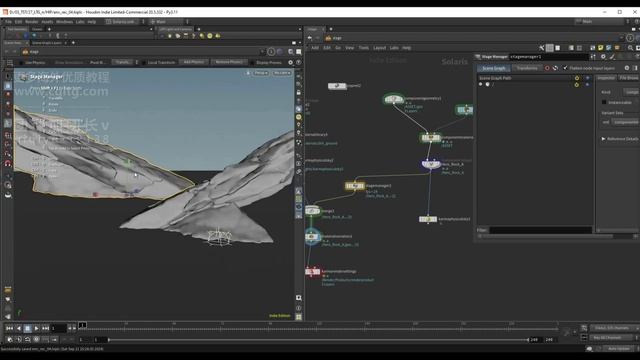This screenshot has width=640, height=360.
Task: Click the stage path icon in viewport
Action: click(x=25, y=52)
